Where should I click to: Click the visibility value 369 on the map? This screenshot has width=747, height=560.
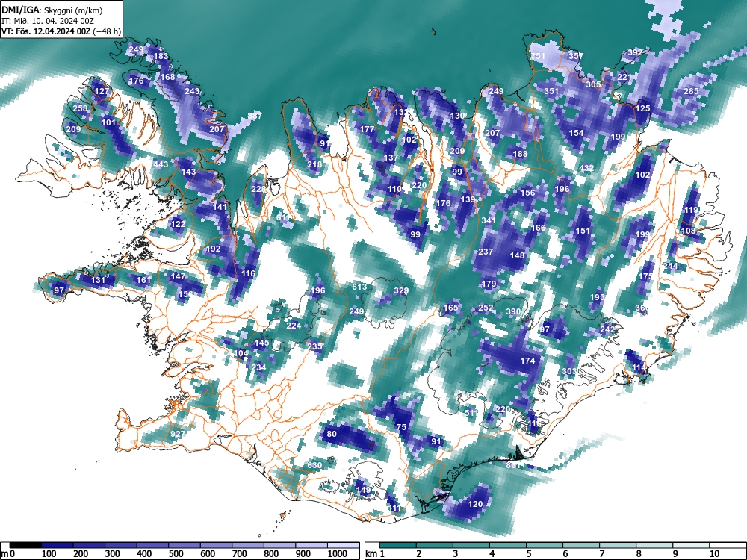click(x=642, y=308)
